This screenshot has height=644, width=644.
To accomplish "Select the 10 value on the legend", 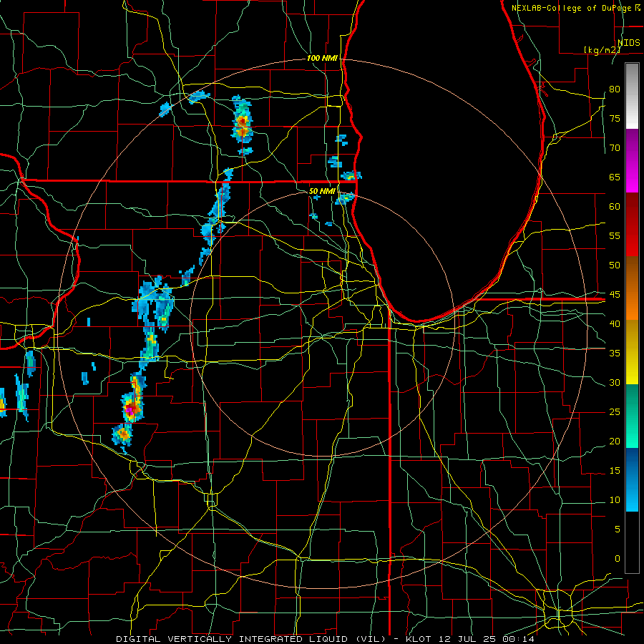I will pyautogui.click(x=615, y=500).
